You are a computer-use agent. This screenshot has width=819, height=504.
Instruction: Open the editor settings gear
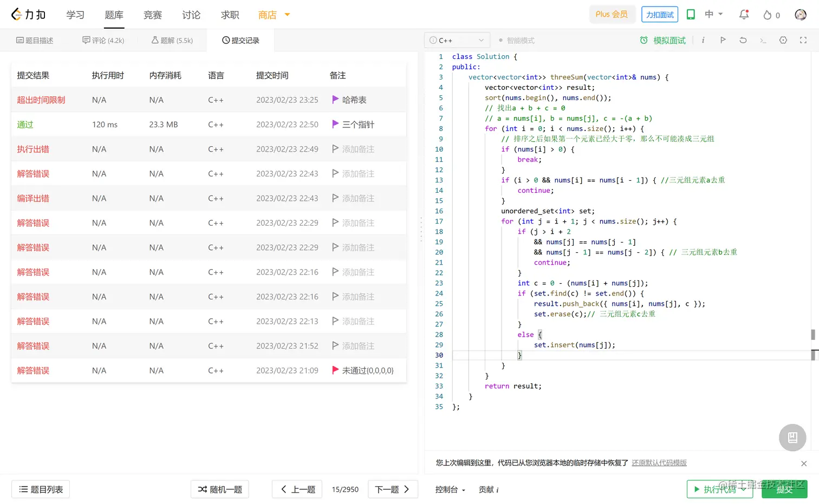tap(783, 40)
